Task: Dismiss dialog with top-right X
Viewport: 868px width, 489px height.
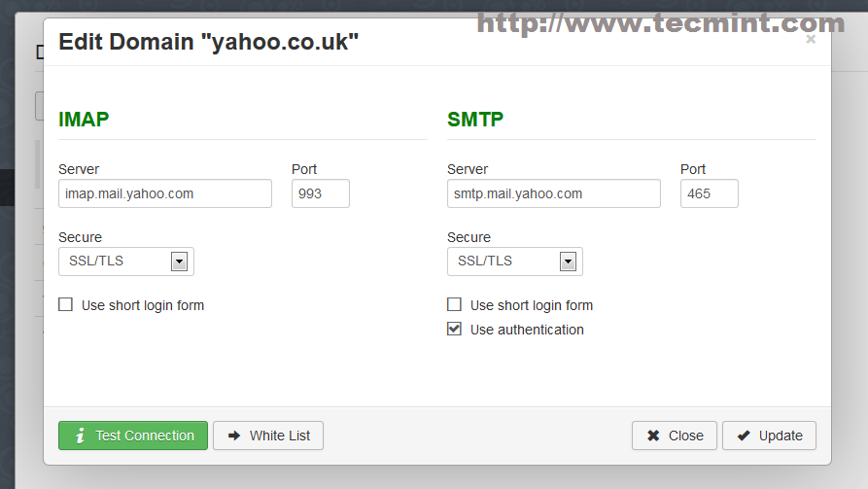Action: coord(811,40)
